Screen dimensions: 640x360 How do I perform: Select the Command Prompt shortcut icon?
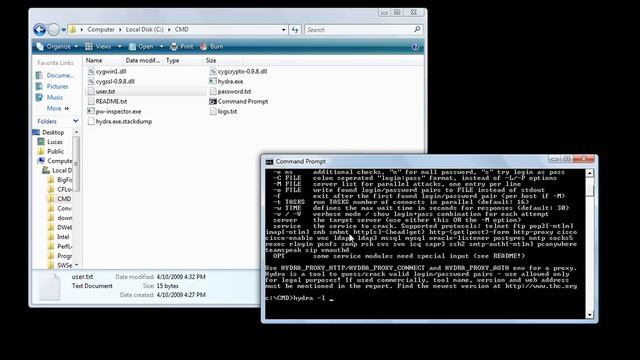point(213,102)
